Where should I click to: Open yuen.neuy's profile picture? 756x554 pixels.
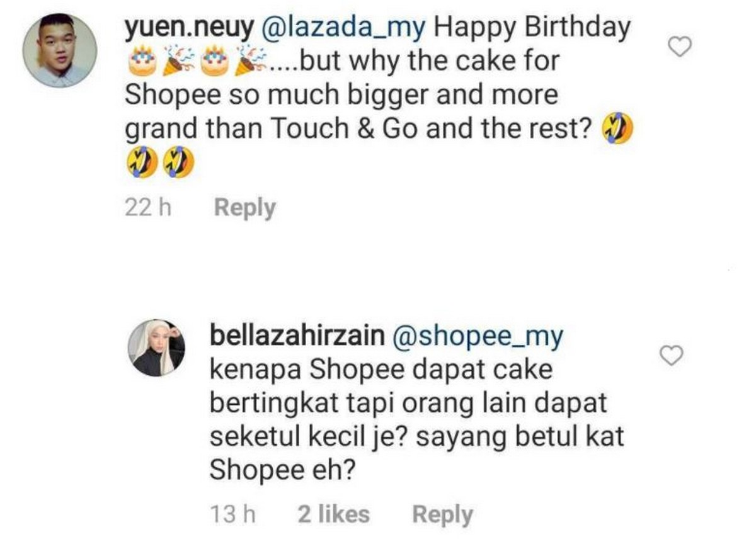click(x=59, y=50)
